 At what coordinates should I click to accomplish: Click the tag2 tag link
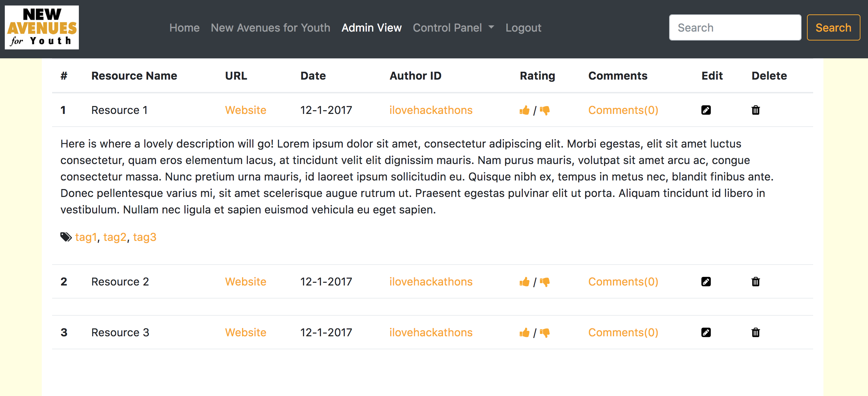[x=114, y=237]
